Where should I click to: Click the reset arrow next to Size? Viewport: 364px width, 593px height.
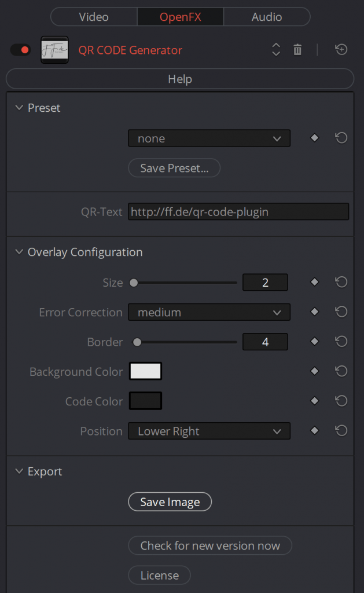coord(341,282)
